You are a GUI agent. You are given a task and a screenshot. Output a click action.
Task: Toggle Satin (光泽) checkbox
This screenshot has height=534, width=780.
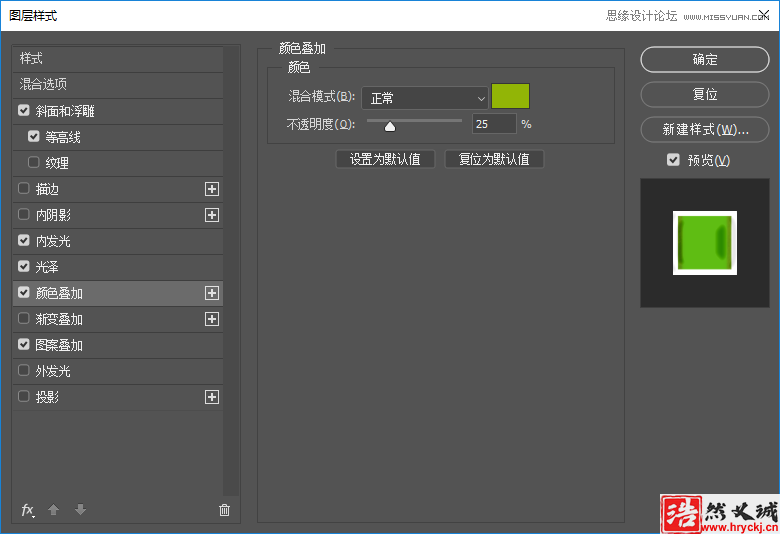23,266
